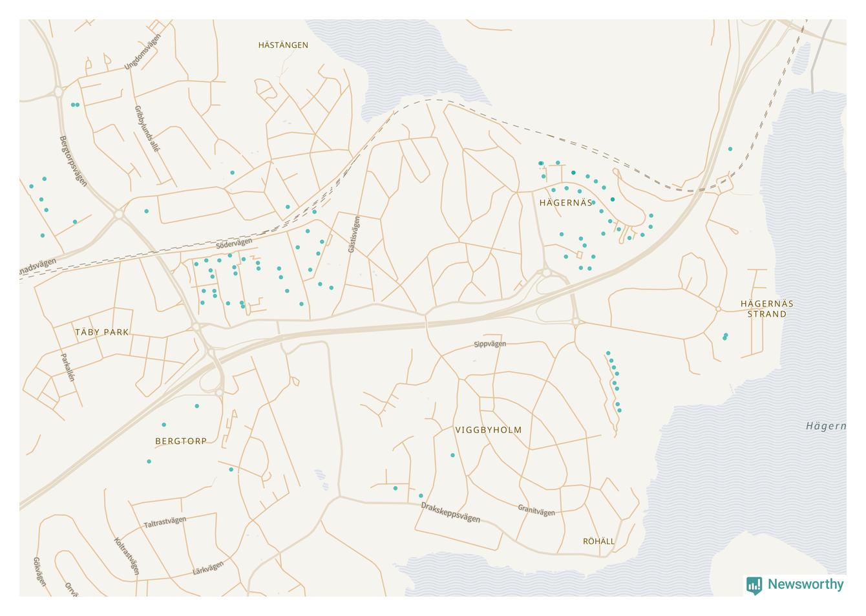Click the RÖHÄLL place label
The width and height of the screenshot is (866, 616).
(599, 541)
